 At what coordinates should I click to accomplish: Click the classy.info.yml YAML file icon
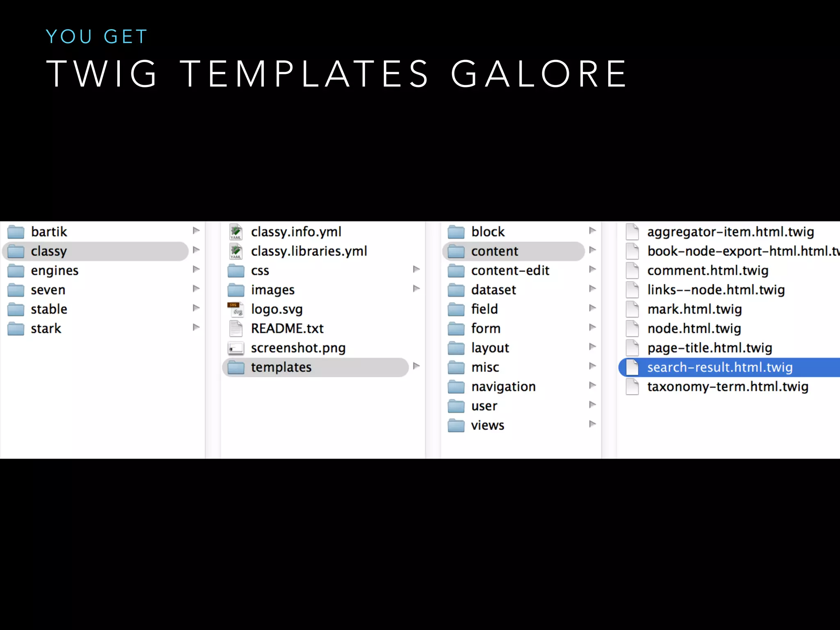236,232
